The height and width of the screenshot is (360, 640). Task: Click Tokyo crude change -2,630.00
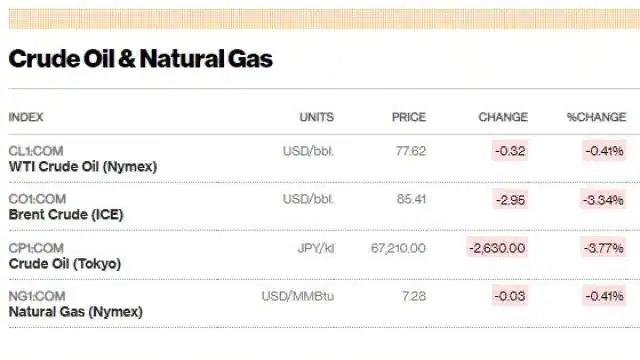tap(498, 248)
